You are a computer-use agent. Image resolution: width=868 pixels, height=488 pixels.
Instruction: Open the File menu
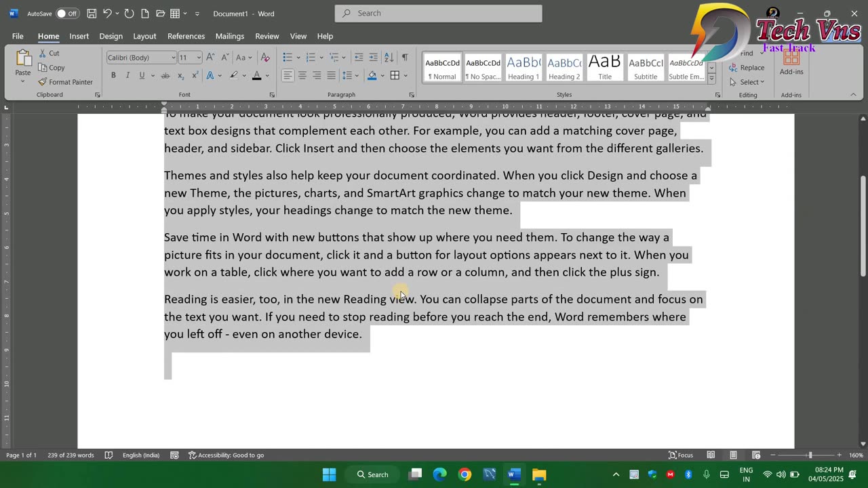coord(18,36)
